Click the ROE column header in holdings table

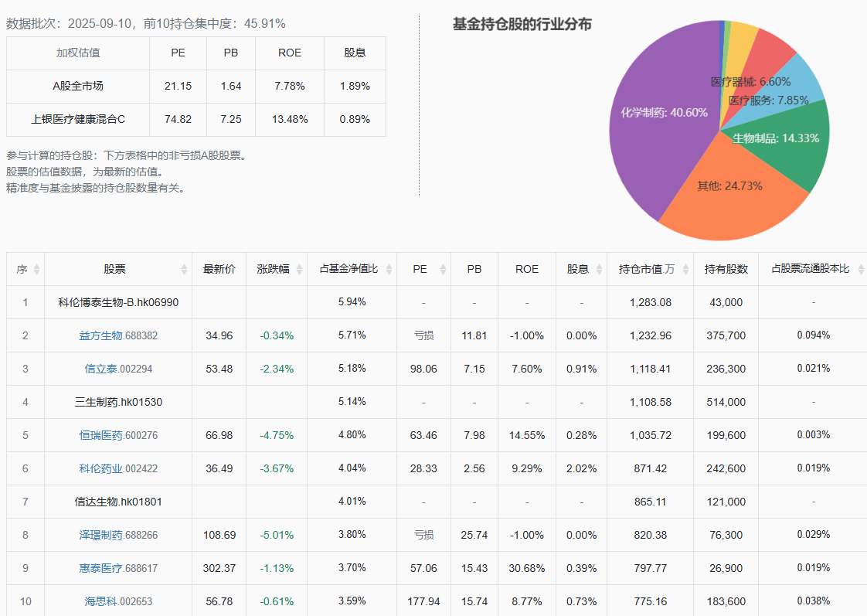pos(526,269)
